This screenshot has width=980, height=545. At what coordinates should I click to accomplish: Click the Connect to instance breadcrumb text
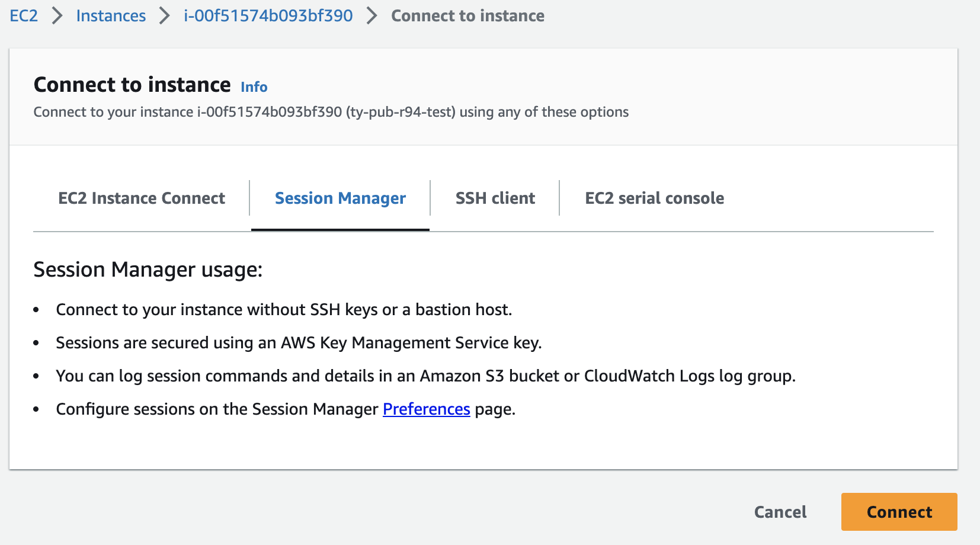tap(467, 15)
